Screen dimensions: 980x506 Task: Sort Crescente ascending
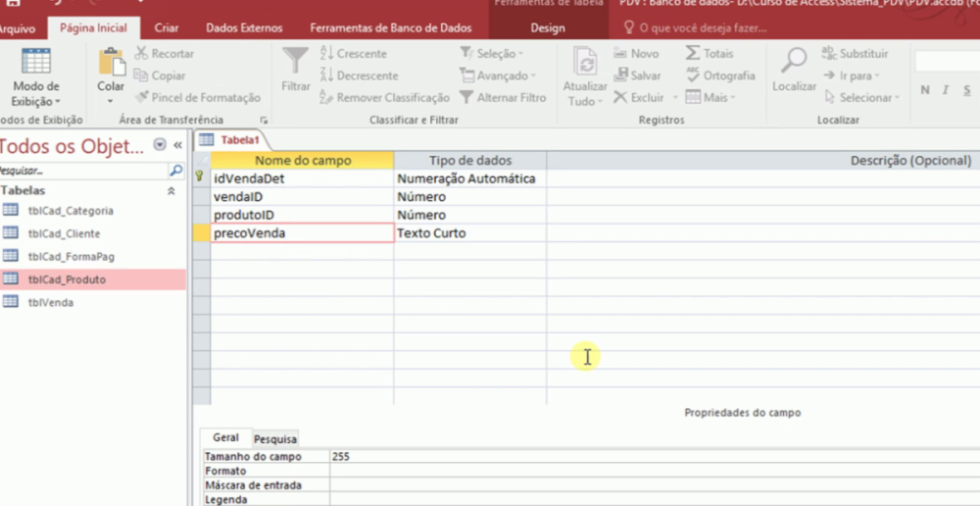point(353,54)
